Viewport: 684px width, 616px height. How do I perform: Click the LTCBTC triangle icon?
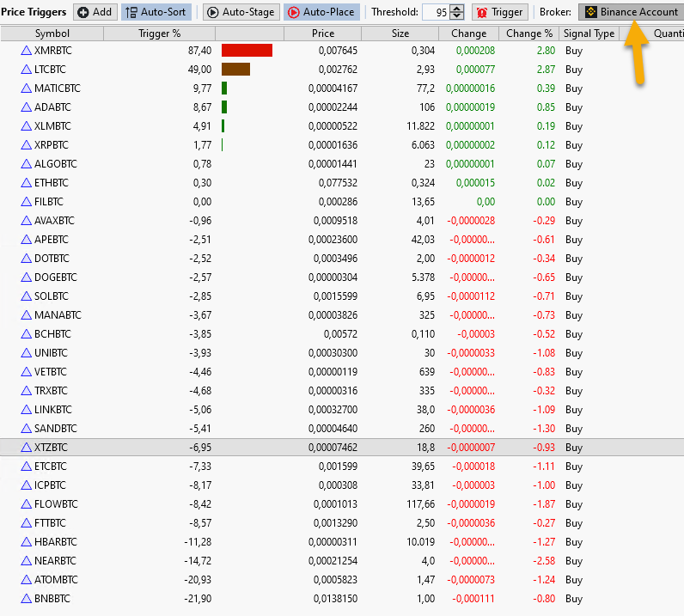pyautogui.click(x=26, y=70)
